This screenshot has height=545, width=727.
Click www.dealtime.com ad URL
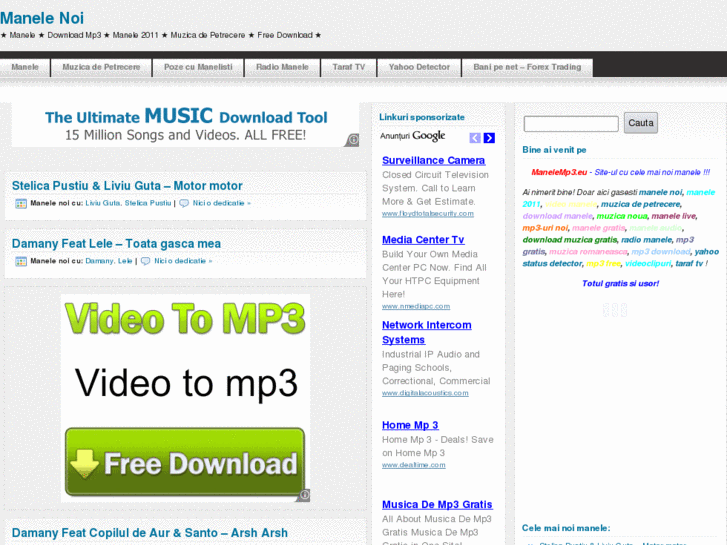click(414, 465)
